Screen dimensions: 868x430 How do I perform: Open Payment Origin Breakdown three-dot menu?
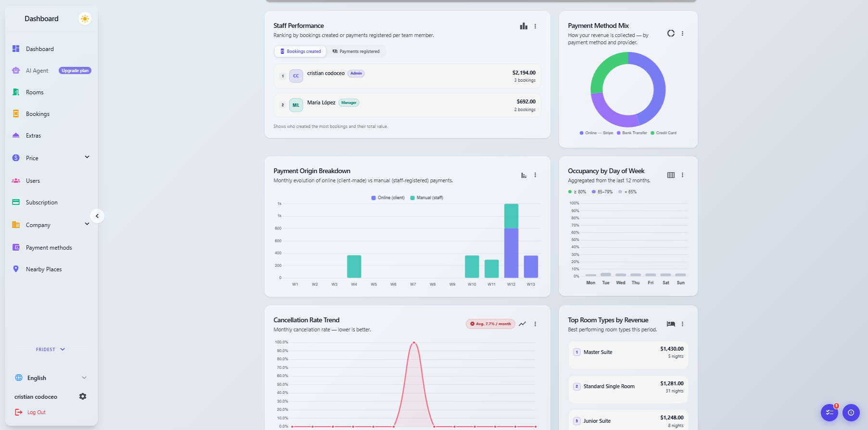coord(535,175)
